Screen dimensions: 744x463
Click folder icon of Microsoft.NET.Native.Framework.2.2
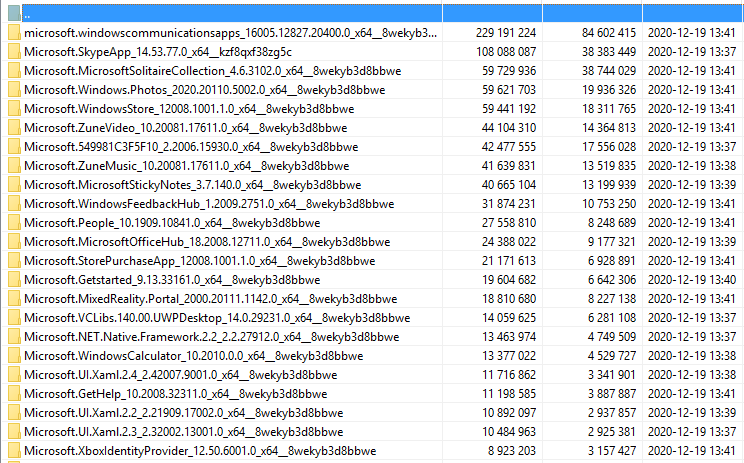[14, 336]
